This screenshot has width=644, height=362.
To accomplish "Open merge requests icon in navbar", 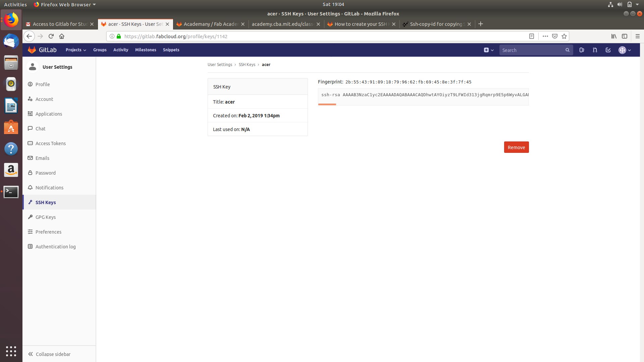I will (x=595, y=50).
